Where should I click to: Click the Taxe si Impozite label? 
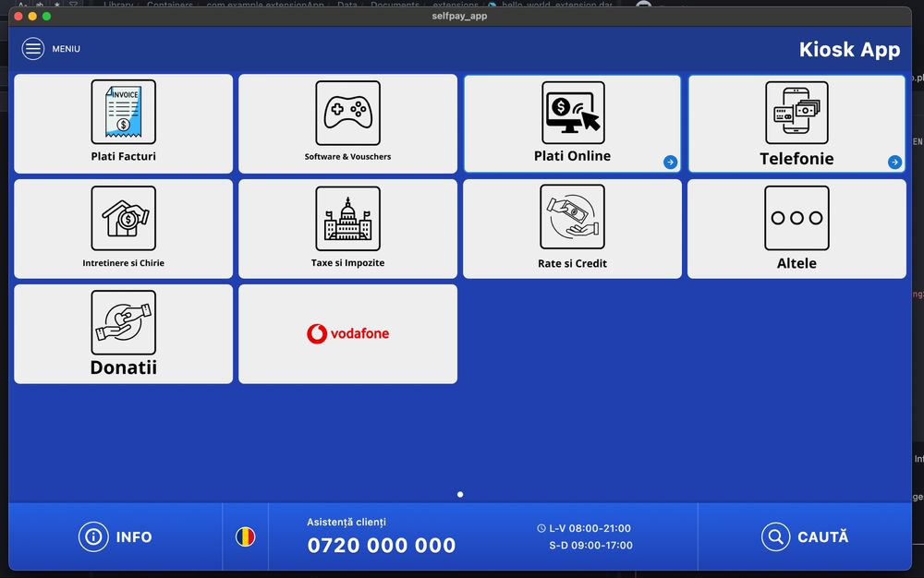(x=347, y=263)
